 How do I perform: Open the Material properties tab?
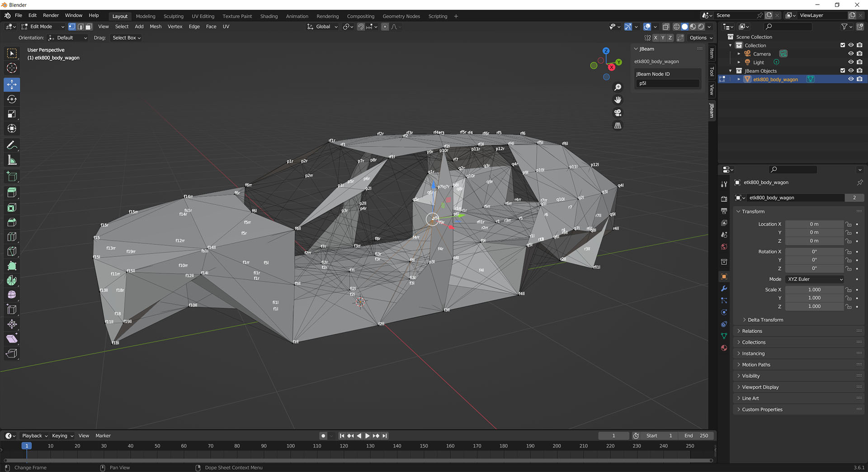tap(724, 348)
